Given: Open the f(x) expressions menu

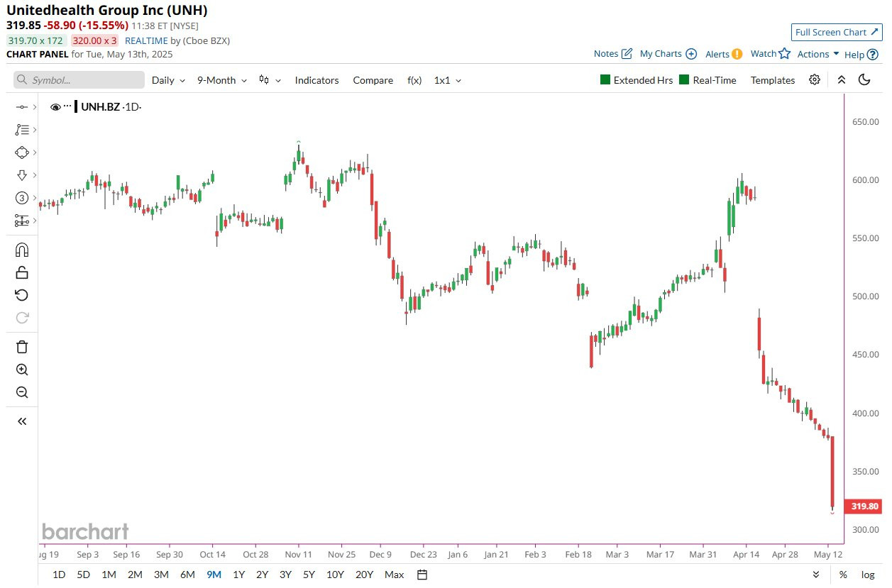Looking at the screenshot, I should [x=414, y=80].
